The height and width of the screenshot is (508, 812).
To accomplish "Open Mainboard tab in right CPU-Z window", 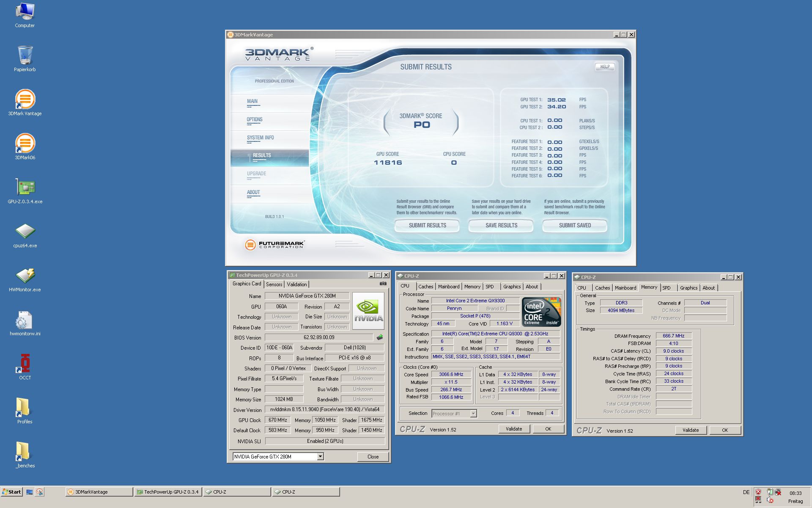I will coord(625,288).
